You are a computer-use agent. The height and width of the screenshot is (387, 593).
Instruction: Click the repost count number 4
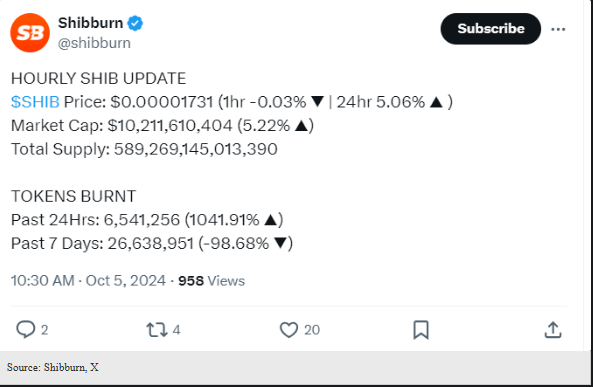pos(176,330)
